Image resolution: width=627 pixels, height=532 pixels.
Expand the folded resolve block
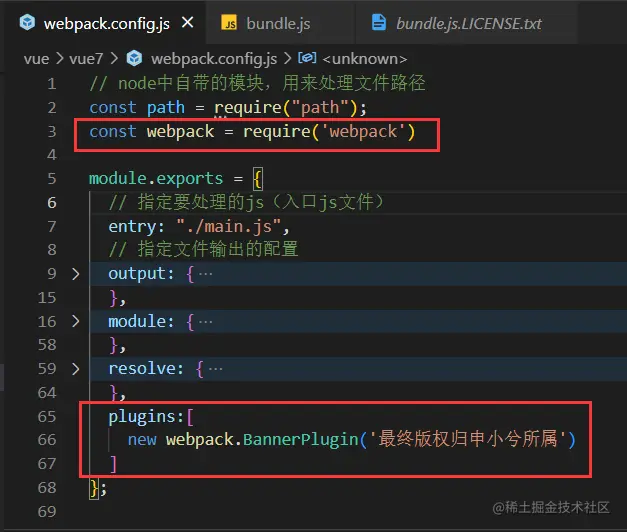coord(76,369)
